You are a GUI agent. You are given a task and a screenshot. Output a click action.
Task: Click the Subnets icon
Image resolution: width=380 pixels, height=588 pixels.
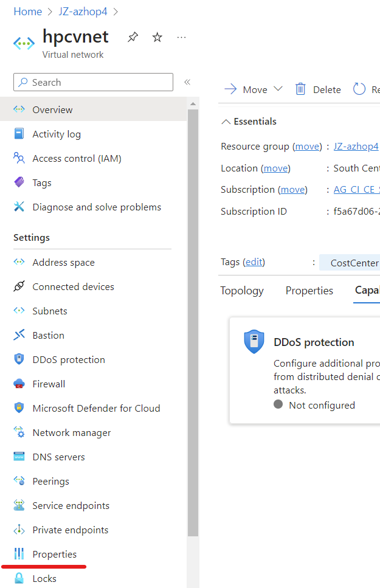click(x=19, y=311)
